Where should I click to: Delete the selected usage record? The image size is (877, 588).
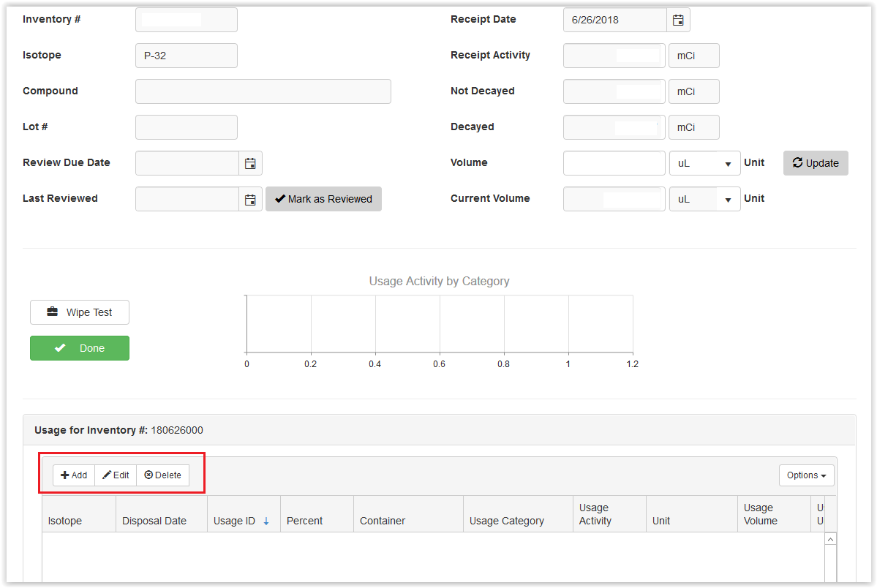[x=162, y=475]
